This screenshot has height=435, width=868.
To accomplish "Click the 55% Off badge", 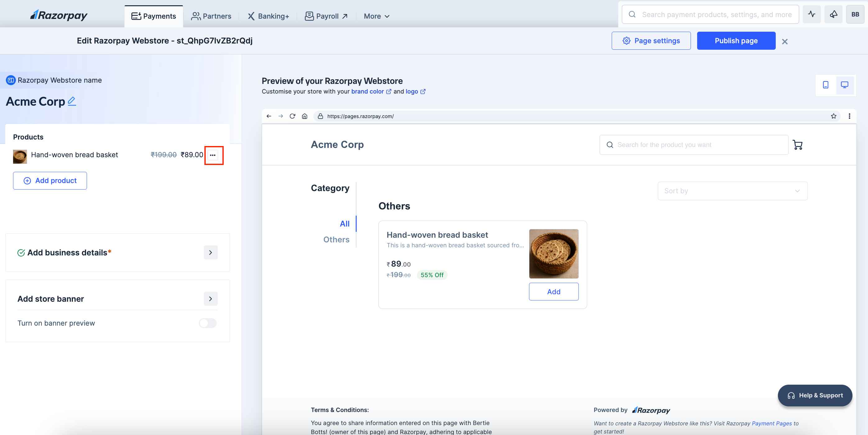I will (x=432, y=275).
